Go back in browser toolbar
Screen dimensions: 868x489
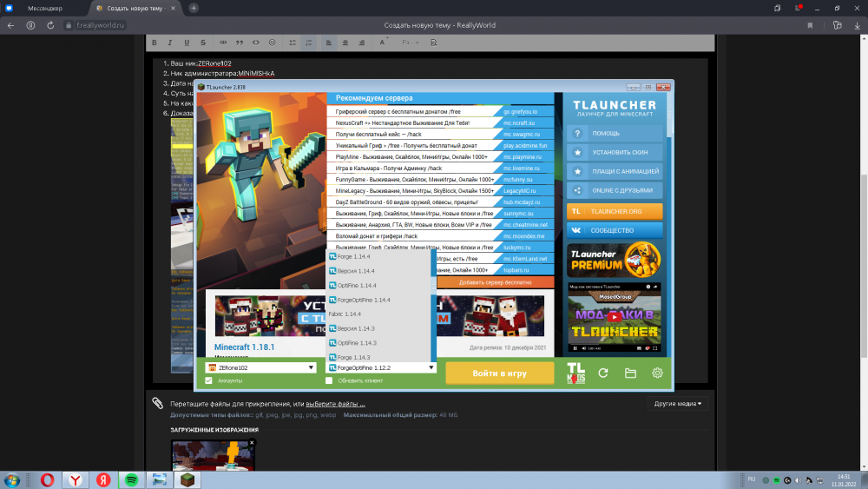click(x=10, y=25)
